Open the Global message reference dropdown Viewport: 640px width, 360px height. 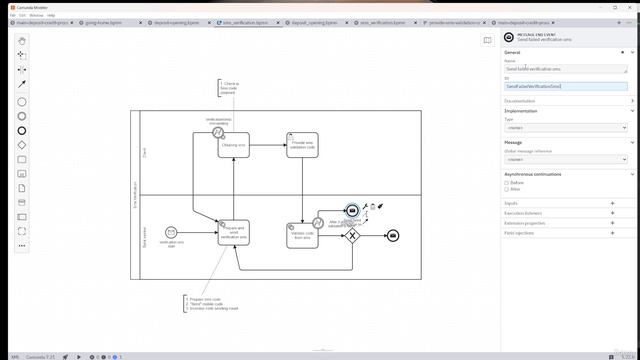[566, 160]
